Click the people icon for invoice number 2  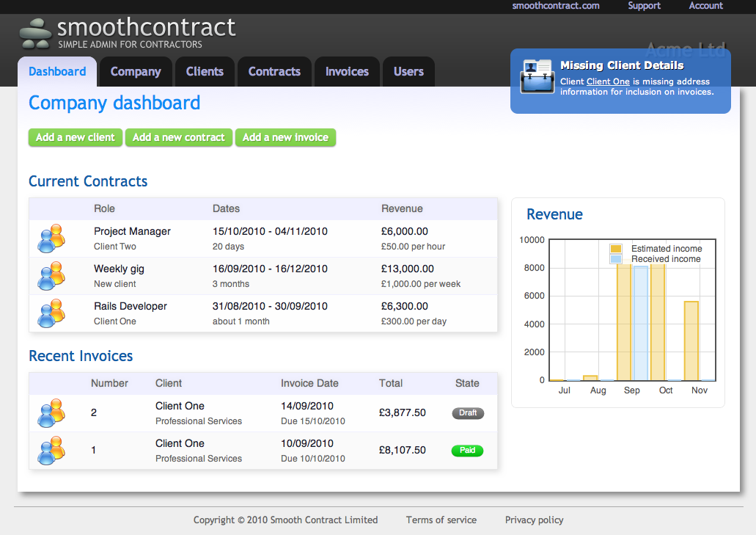[x=51, y=413]
